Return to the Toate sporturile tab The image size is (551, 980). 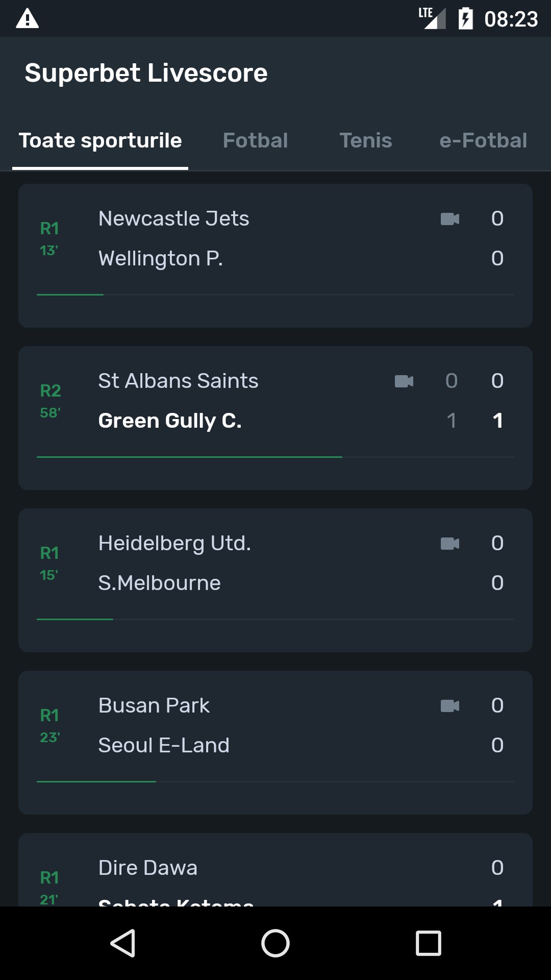click(x=100, y=141)
